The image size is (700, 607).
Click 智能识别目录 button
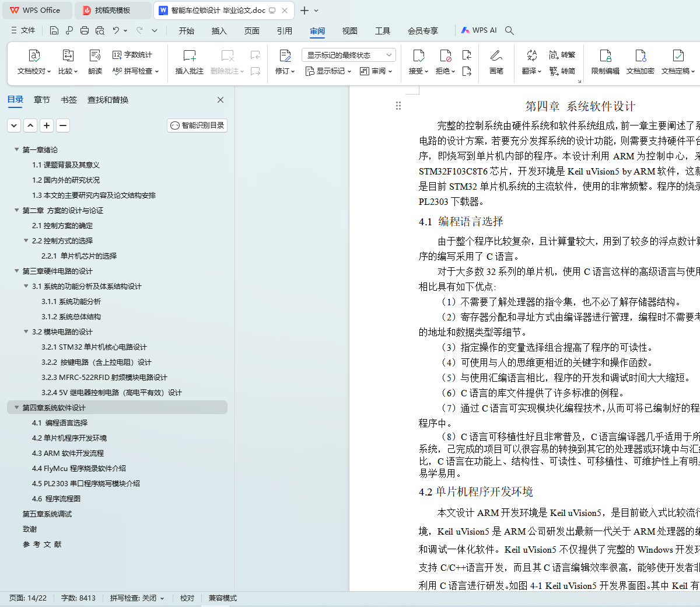point(197,125)
